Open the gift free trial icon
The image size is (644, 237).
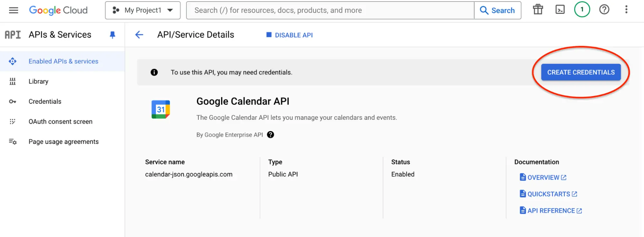point(538,10)
